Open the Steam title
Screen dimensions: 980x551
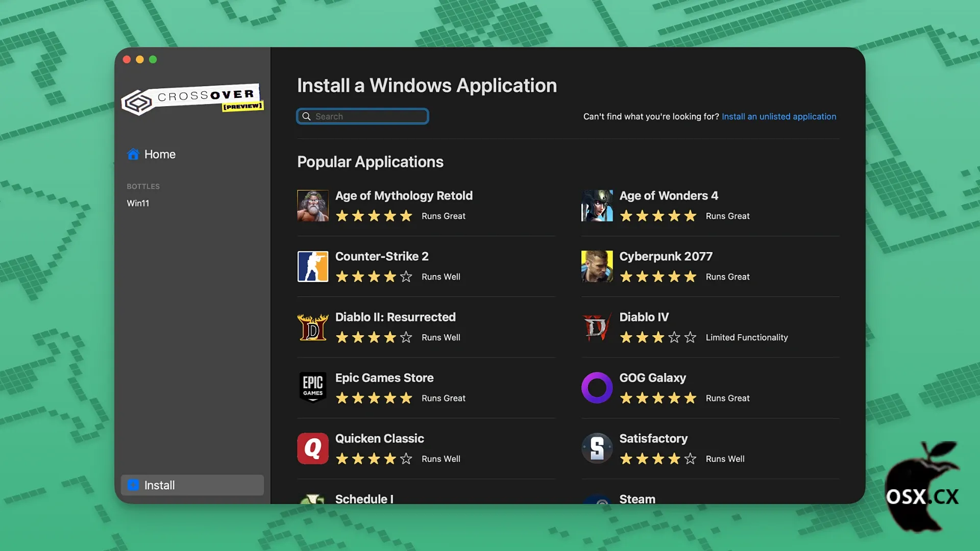(x=638, y=499)
